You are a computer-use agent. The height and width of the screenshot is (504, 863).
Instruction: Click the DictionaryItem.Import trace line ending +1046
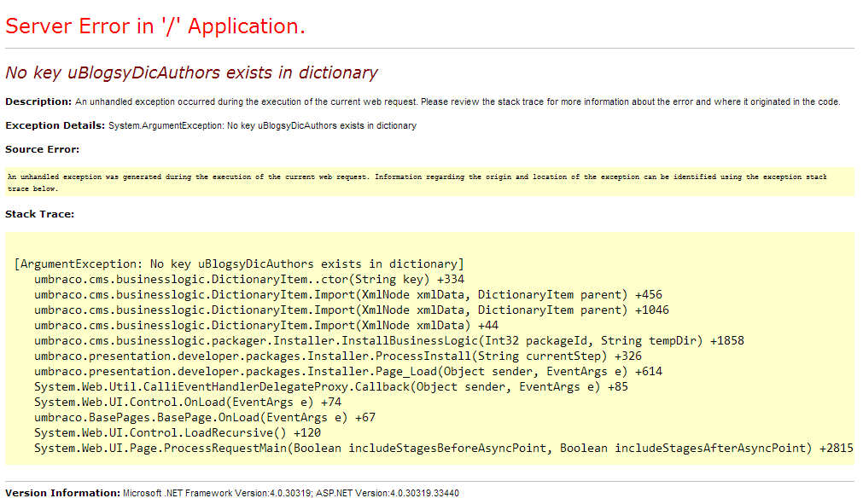click(352, 310)
